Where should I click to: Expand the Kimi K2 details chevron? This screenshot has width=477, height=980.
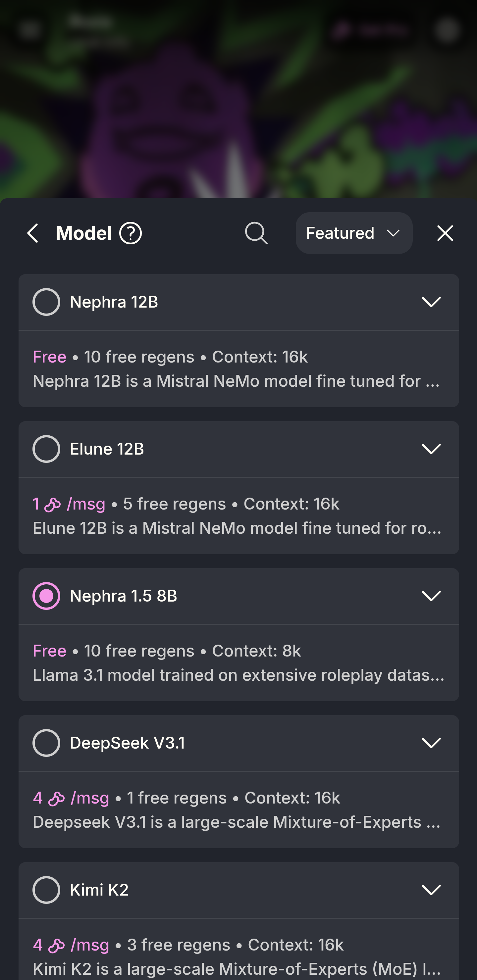click(431, 890)
